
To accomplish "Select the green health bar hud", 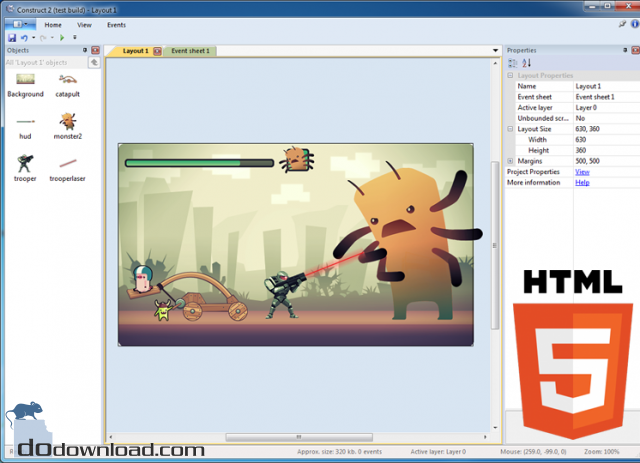I will click(199, 163).
